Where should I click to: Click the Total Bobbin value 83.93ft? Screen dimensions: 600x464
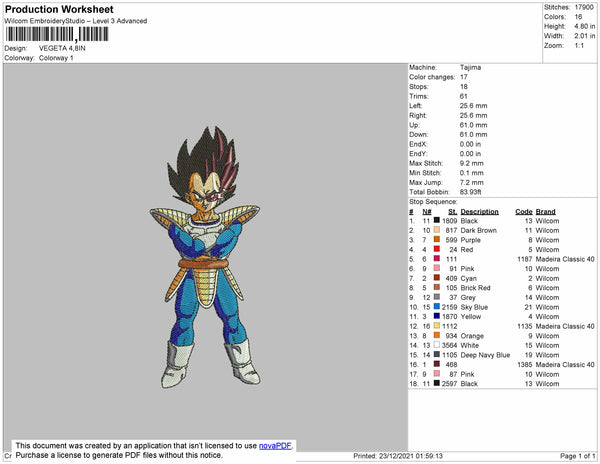[470, 192]
